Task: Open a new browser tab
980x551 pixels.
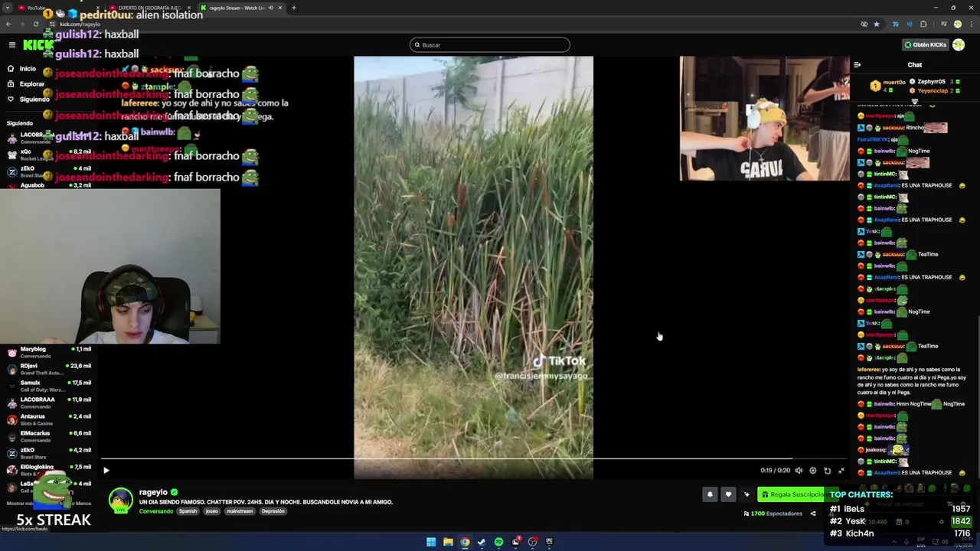Action: click(294, 8)
